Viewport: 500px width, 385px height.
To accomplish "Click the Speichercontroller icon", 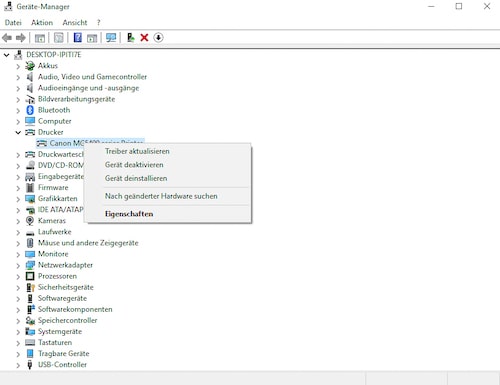I will (30, 320).
